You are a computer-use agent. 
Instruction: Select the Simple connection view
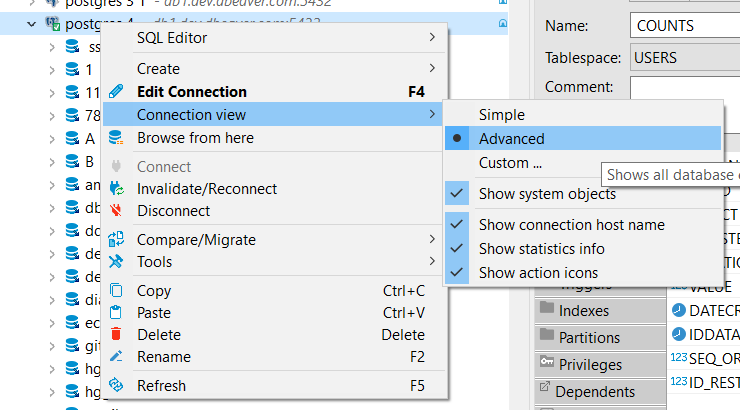583,115
